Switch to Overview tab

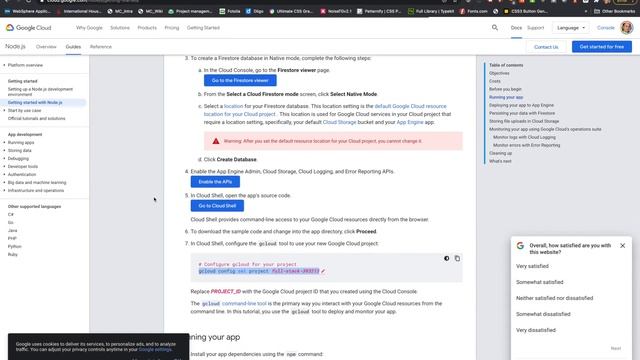(x=46, y=47)
